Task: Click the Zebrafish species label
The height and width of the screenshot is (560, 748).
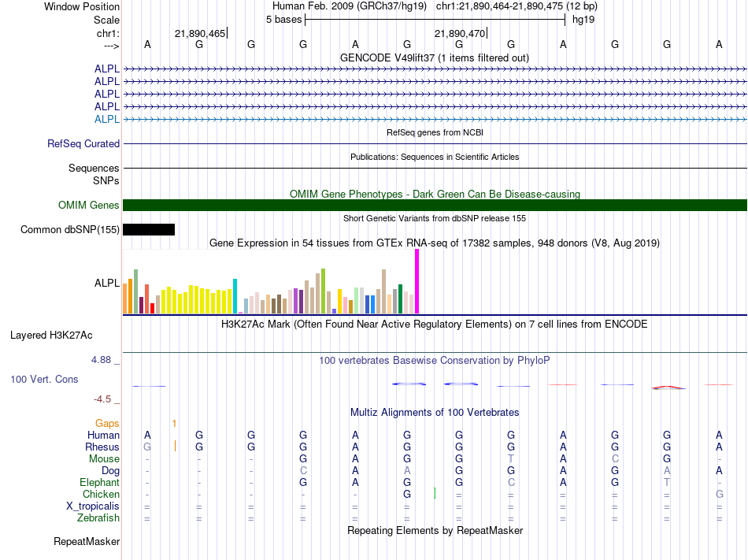Action: click(98, 517)
